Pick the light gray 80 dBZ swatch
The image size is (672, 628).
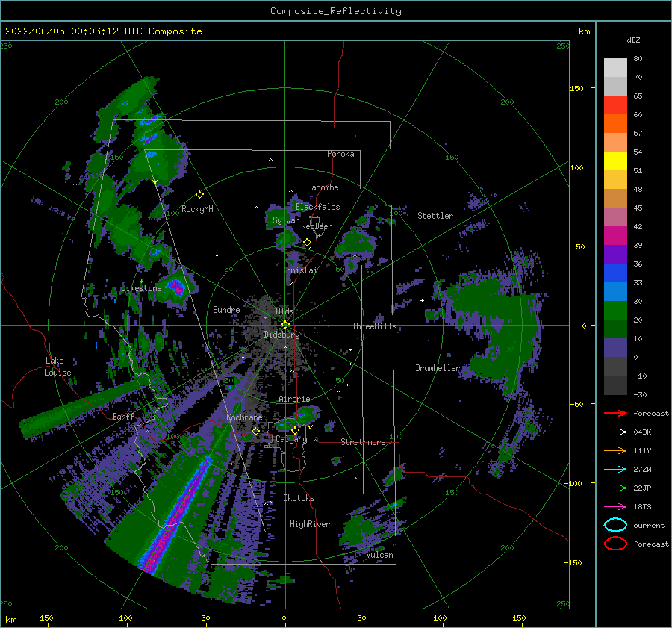point(615,68)
